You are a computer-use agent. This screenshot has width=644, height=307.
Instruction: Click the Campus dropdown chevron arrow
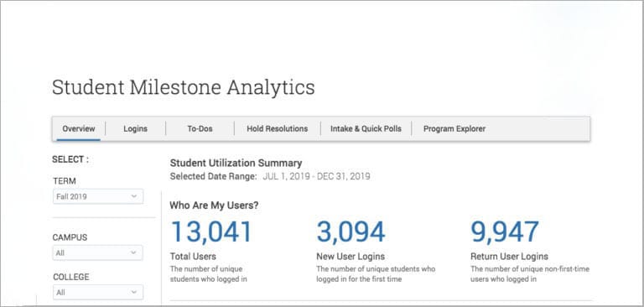[x=133, y=252]
